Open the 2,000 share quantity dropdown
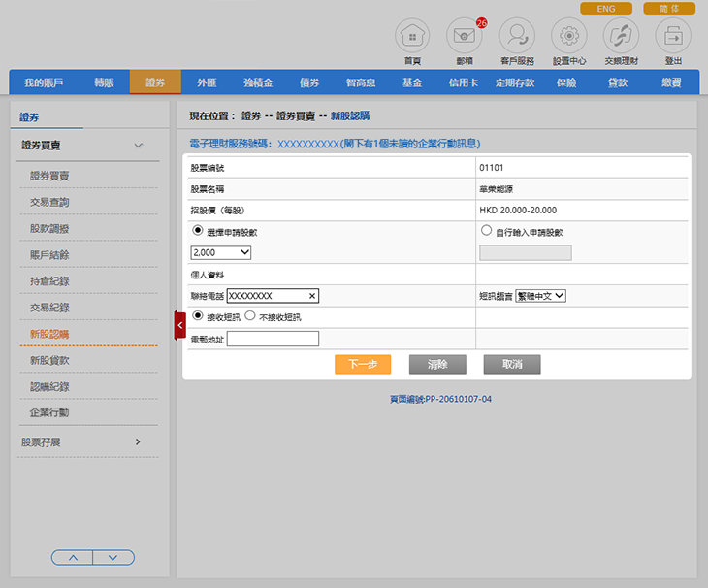 (x=221, y=252)
